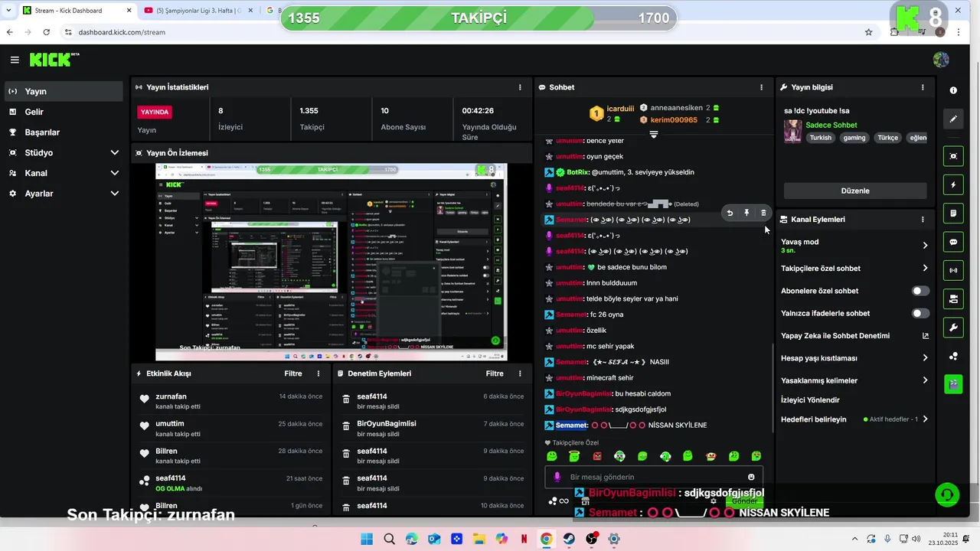Viewport: 980px width, 551px height.
Task: Open the emoji picker in message box
Action: (x=751, y=477)
